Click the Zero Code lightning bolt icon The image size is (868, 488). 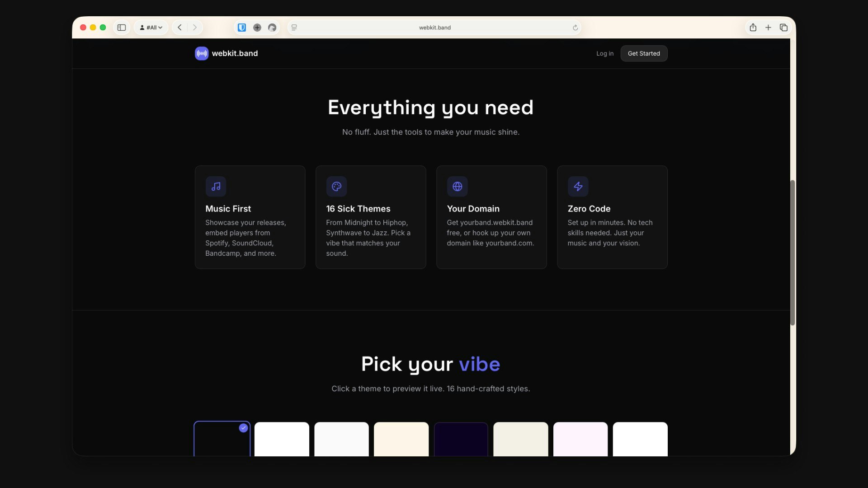pyautogui.click(x=578, y=186)
